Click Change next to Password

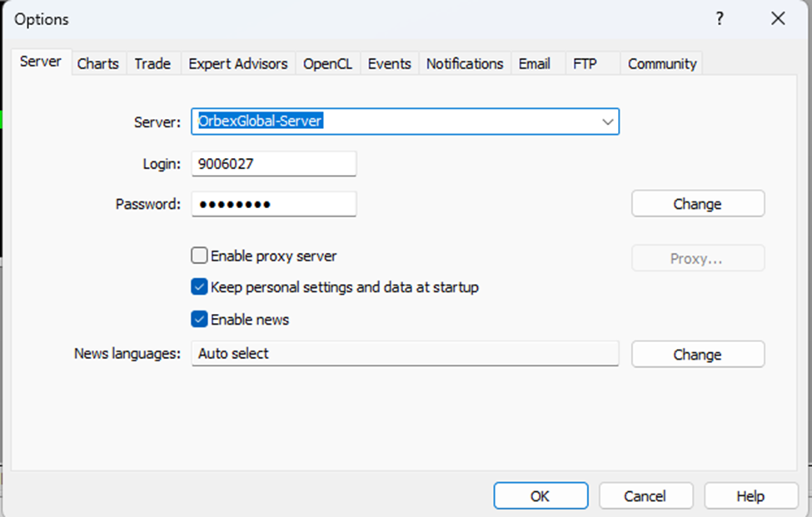[x=698, y=203]
